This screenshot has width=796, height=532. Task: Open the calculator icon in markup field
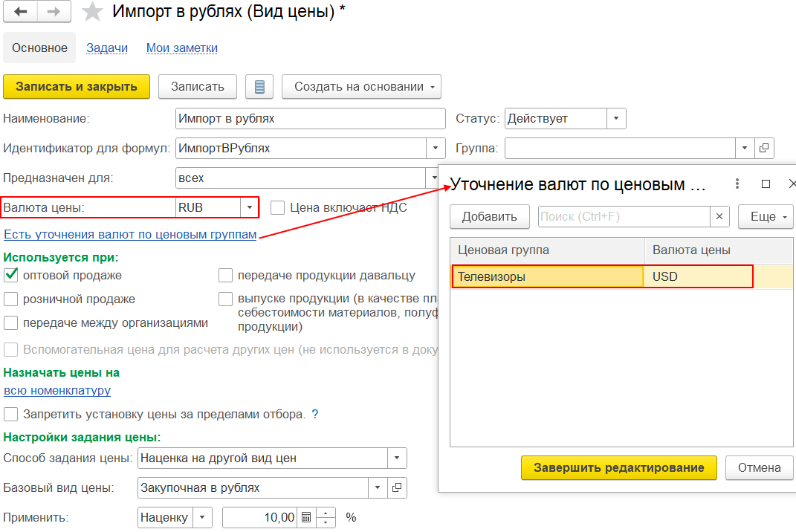pyautogui.click(x=306, y=517)
